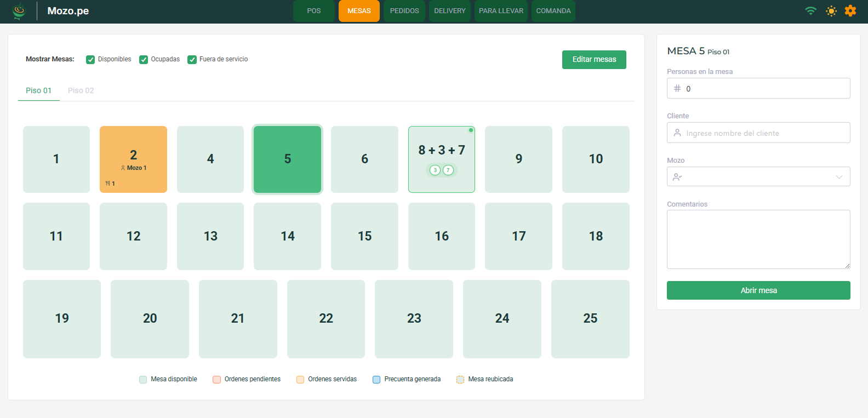Screen dimensions: 868x418
Task: Switch to Piso 02 tab
Action: coord(81,90)
